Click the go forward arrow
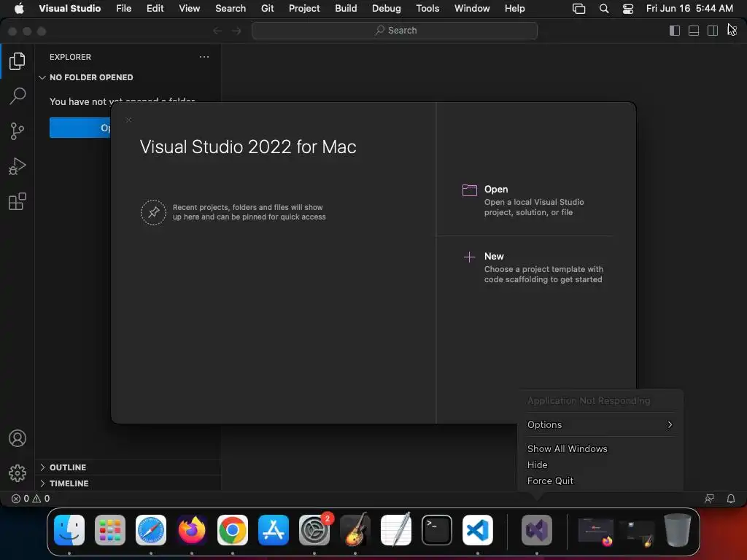This screenshot has height=560, width=747. 236,31
